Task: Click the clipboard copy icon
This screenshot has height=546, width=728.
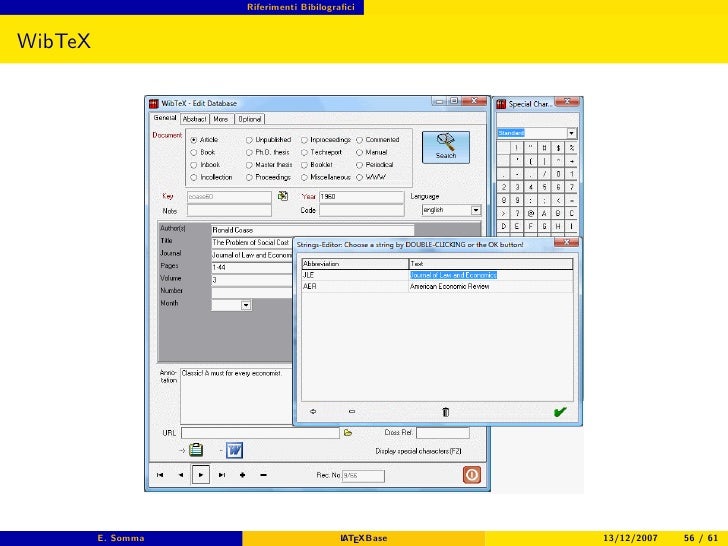Action: point(196,449)
